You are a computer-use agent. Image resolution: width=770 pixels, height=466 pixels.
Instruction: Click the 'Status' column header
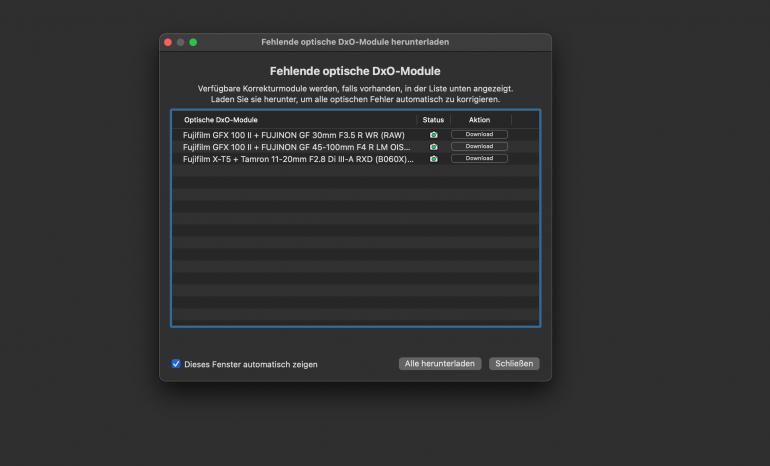click(x=433, y=120)
